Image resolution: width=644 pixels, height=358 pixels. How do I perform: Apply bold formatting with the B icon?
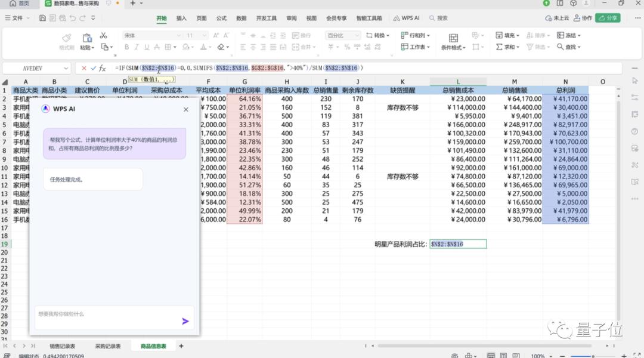127,47
